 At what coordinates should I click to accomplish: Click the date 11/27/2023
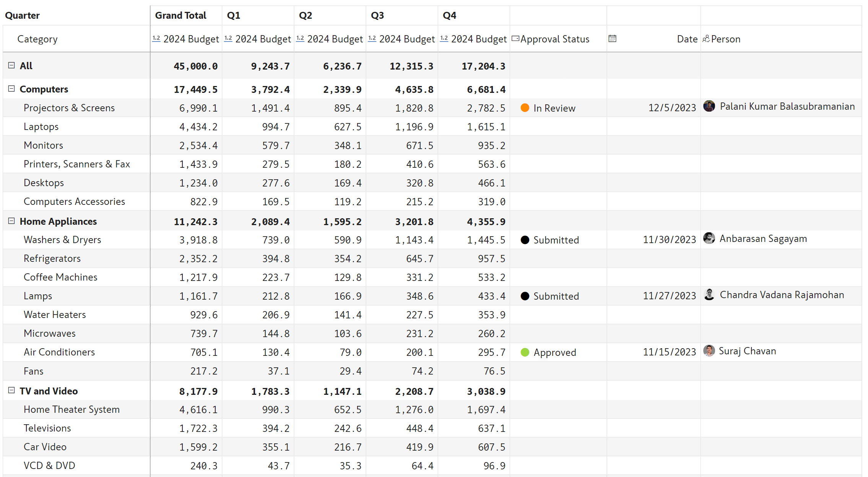click(x=670, y=296)
